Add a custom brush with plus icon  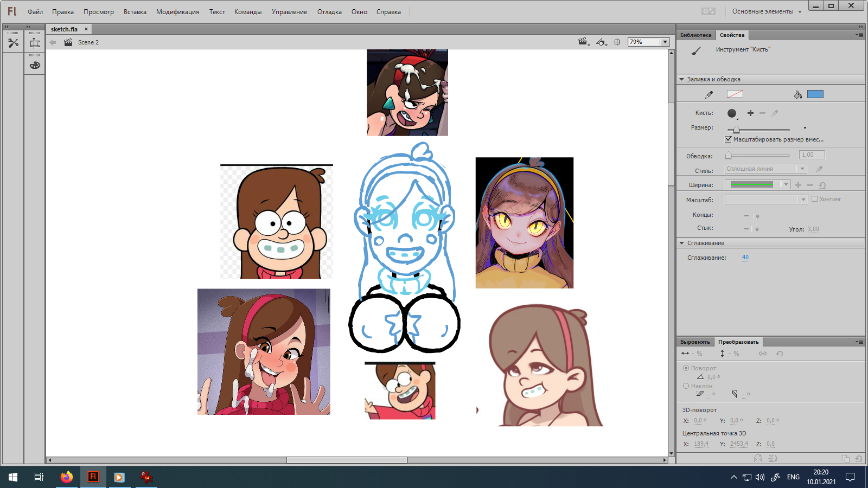(x=750, y=113)
